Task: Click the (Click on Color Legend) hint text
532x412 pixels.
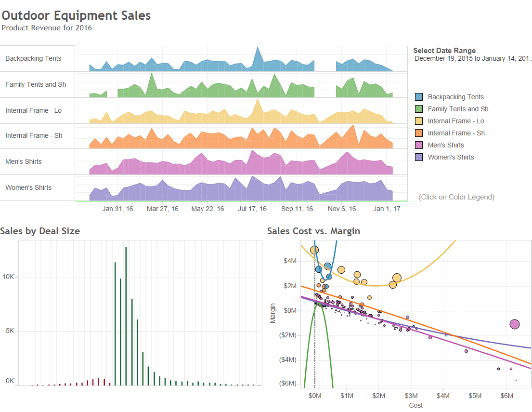Action: click(x=456, y=197)
